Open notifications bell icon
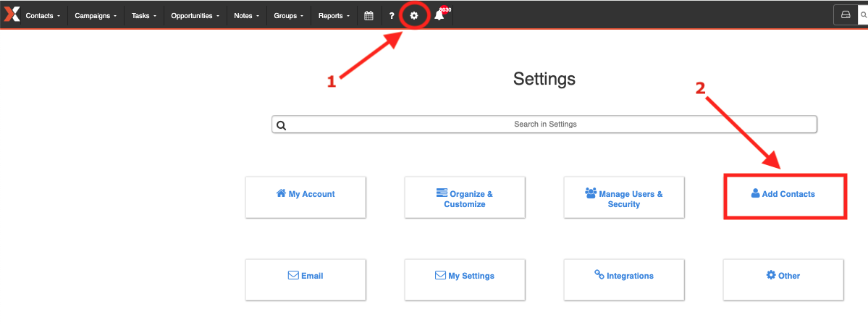The height and width of the screenshot is (325, 868). tap(439, 15)
